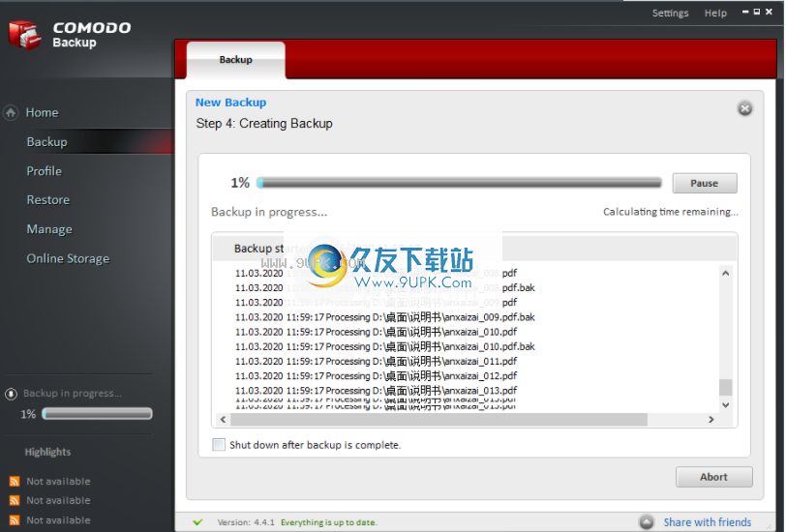Click the Highlights heading in the sidebar
Screen dimensions: 786x532
click(47, 452)
